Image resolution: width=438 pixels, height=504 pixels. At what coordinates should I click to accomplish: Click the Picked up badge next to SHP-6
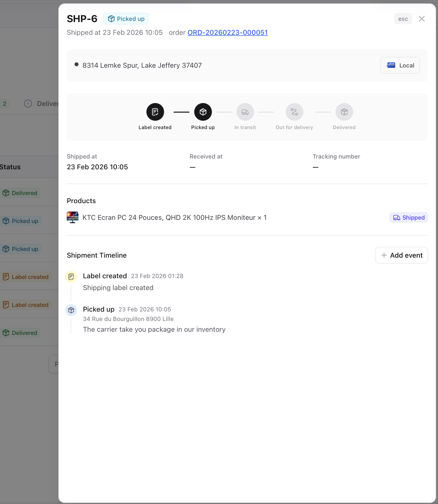[x=126, y=19]
